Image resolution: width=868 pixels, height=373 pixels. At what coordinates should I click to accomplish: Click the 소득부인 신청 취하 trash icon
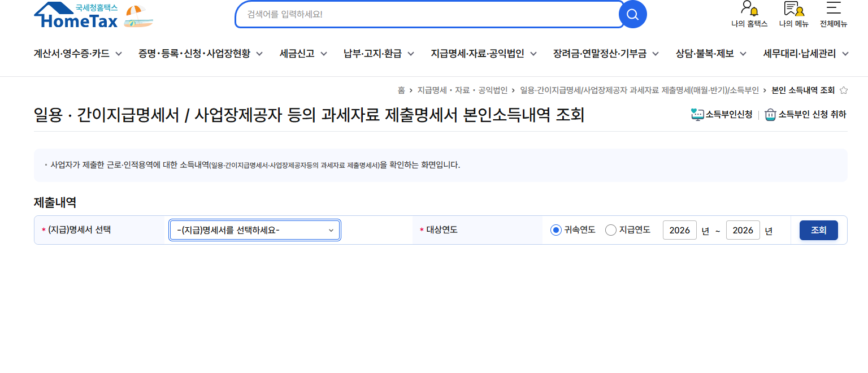click(x=770, y=115)
